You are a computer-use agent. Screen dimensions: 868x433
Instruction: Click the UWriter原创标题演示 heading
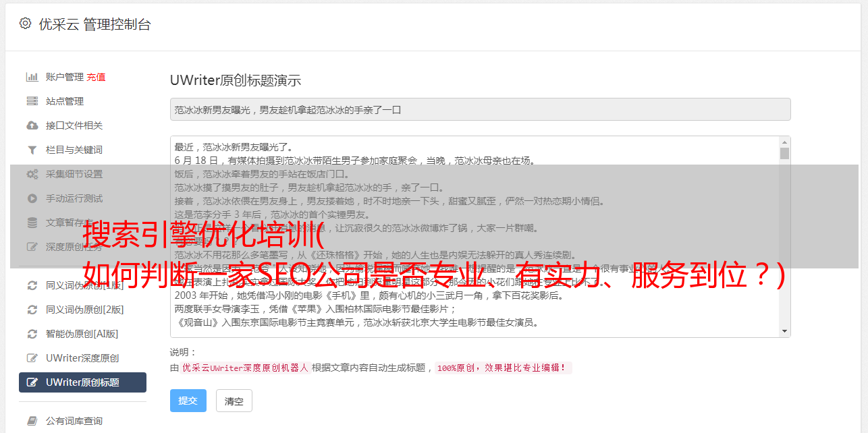pyautogui.click(x=236, y=80)
